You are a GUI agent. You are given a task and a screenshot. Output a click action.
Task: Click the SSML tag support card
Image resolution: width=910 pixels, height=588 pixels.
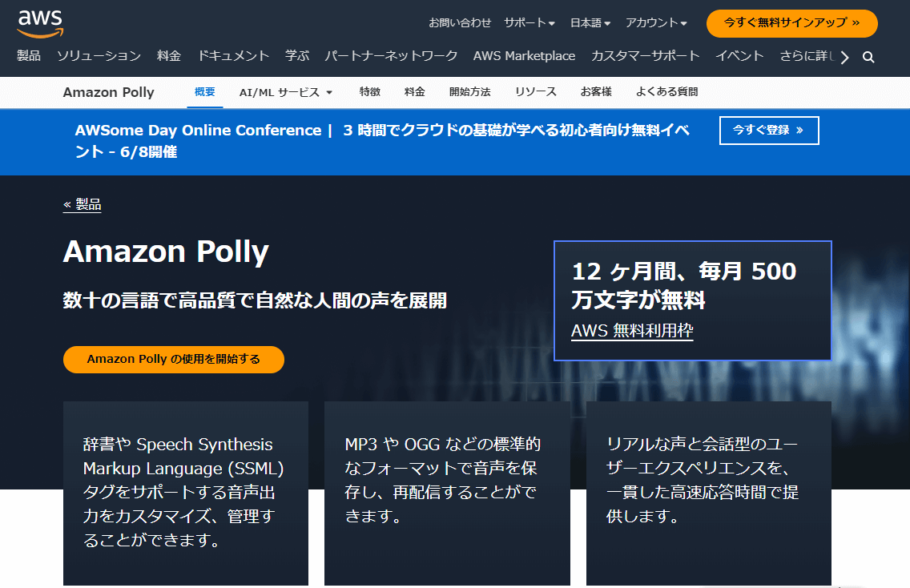click(186, 493)
